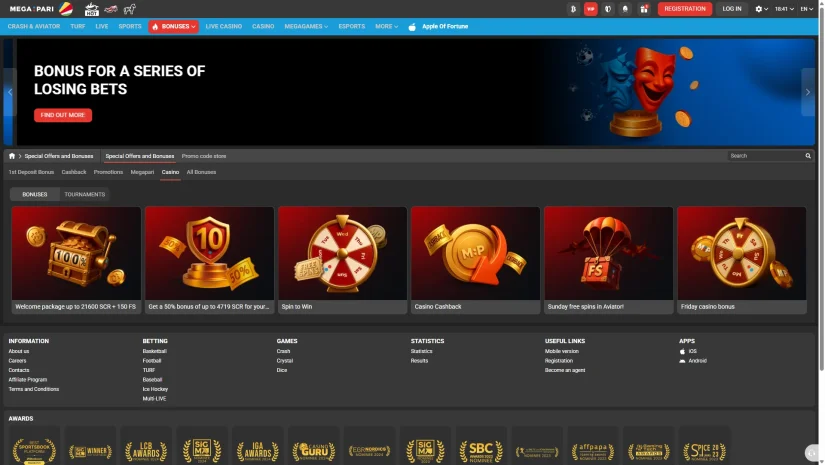825x465 pixels.
Task: Open Friday casino bonus card
Action: (x=741, y=260)
